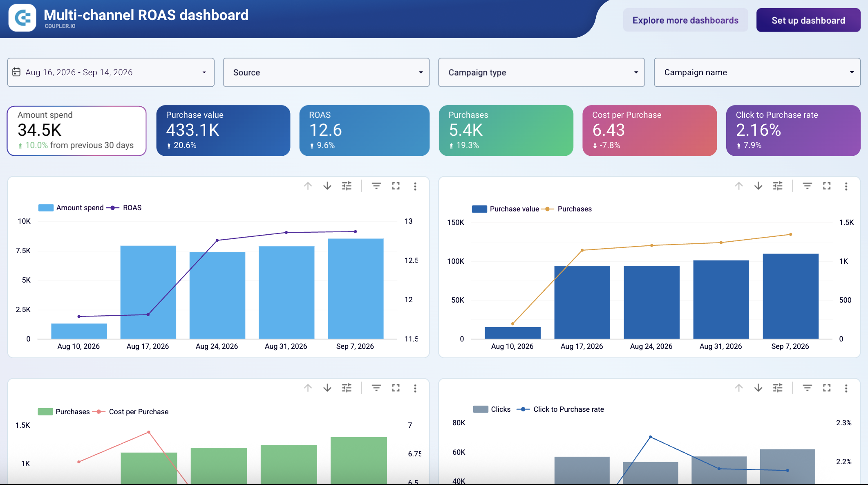Select the Purchases 5.4K scorecard
The image size is (868, 485).
506,130
